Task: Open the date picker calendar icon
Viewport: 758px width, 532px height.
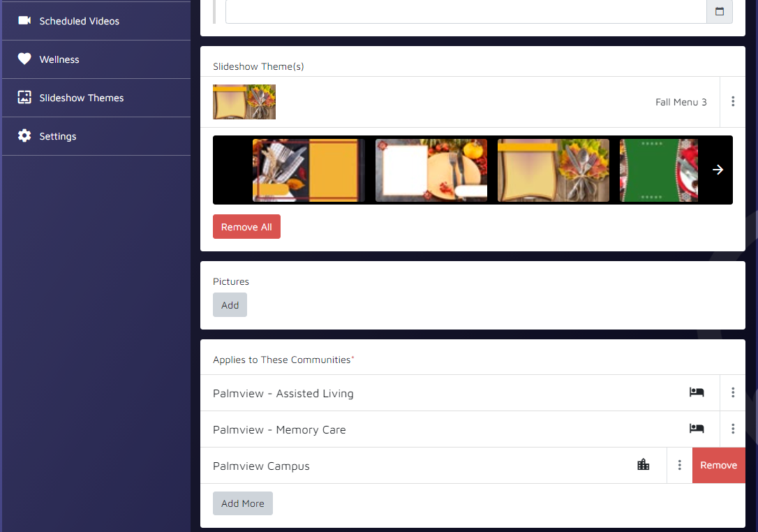Action: point(720,12)
